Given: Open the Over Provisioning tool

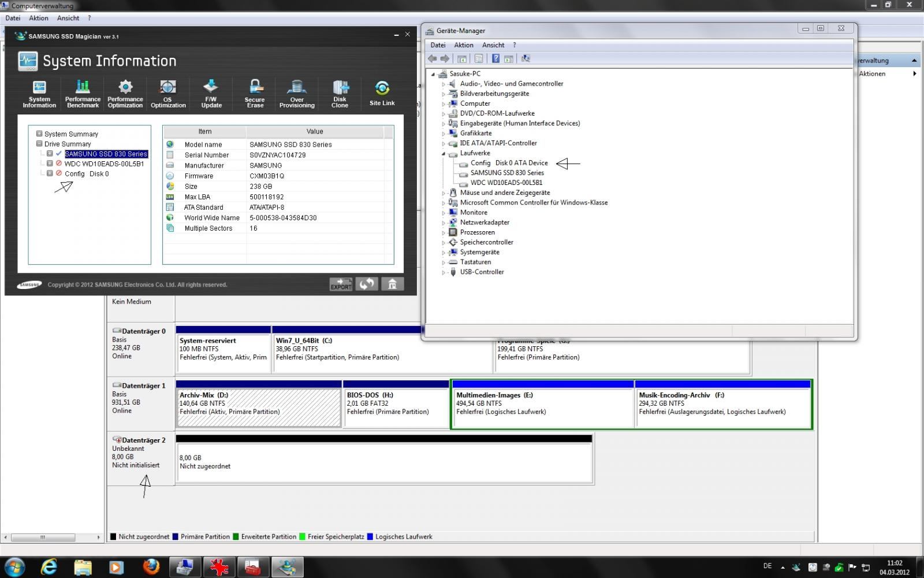Looking at the screenshot, I should tap(297, 94).
